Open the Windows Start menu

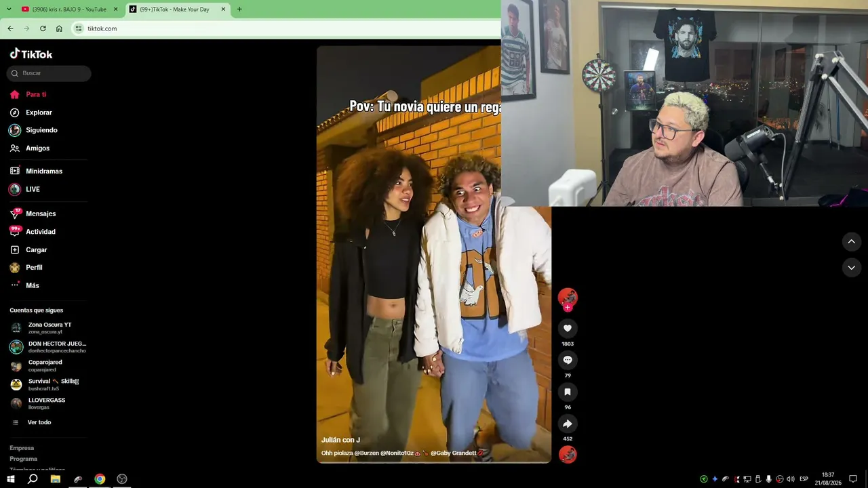(x=11, y=479)
